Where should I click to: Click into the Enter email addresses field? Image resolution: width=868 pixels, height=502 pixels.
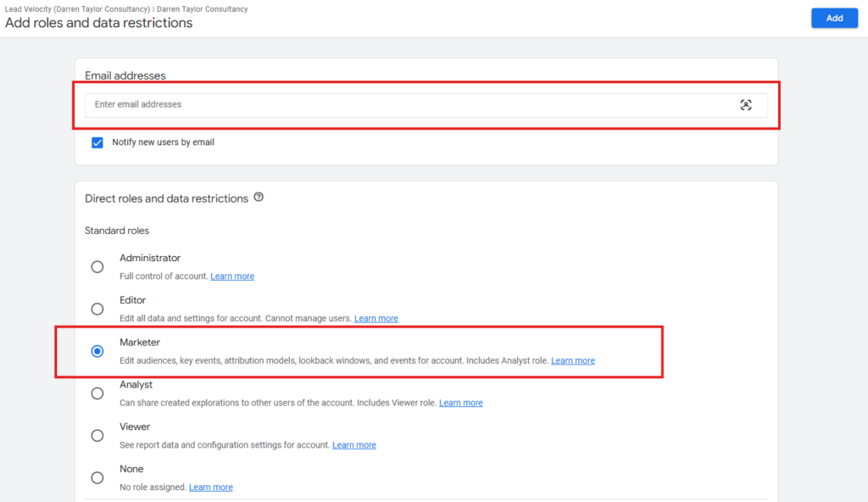click(x=407, y=105)
